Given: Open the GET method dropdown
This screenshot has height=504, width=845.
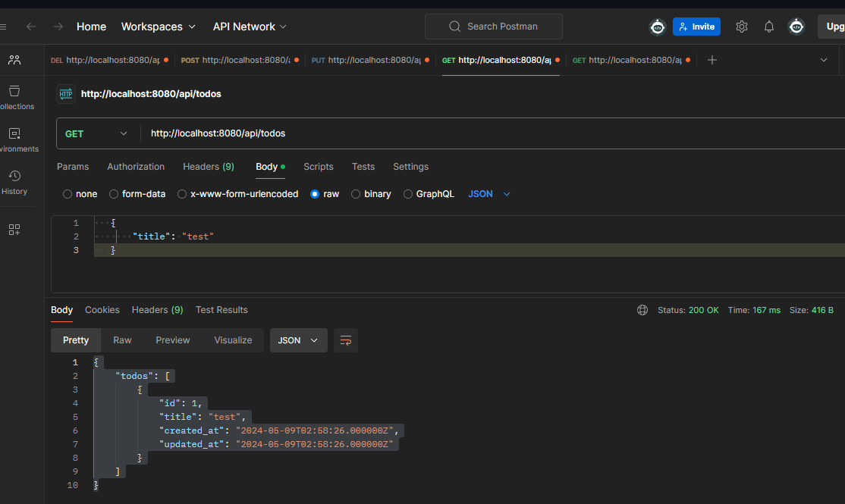Looking at the screenshot, I should [x=96, y=133].
